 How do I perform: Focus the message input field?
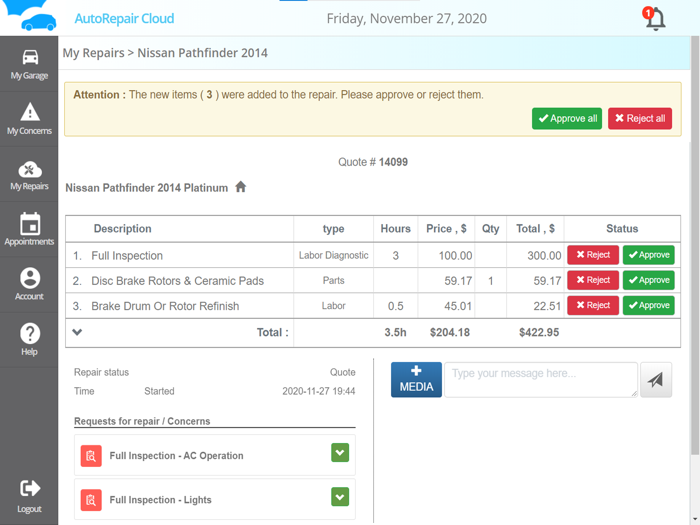(x=541, y=380)
